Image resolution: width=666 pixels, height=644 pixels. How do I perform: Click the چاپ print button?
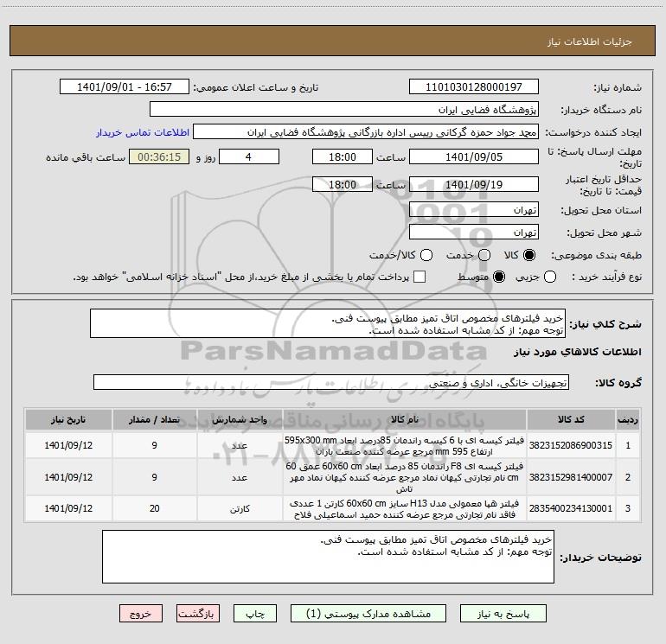point(255,614)
